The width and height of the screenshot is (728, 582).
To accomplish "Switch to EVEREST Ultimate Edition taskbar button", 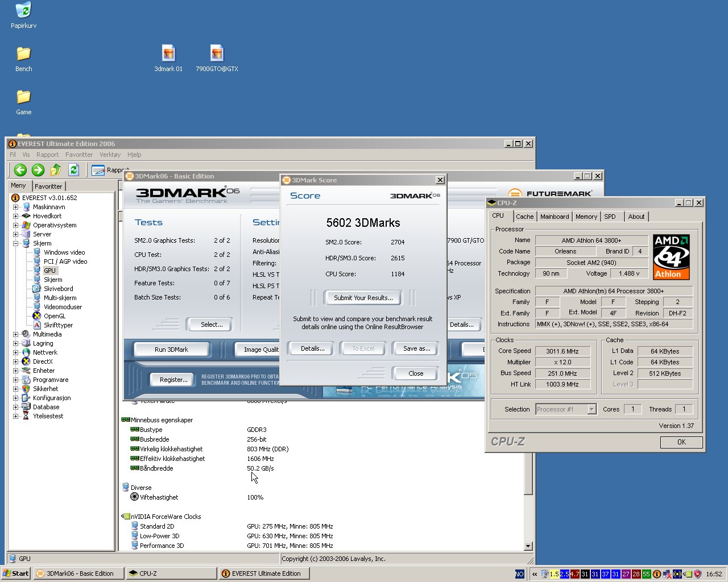I will 264,573.
